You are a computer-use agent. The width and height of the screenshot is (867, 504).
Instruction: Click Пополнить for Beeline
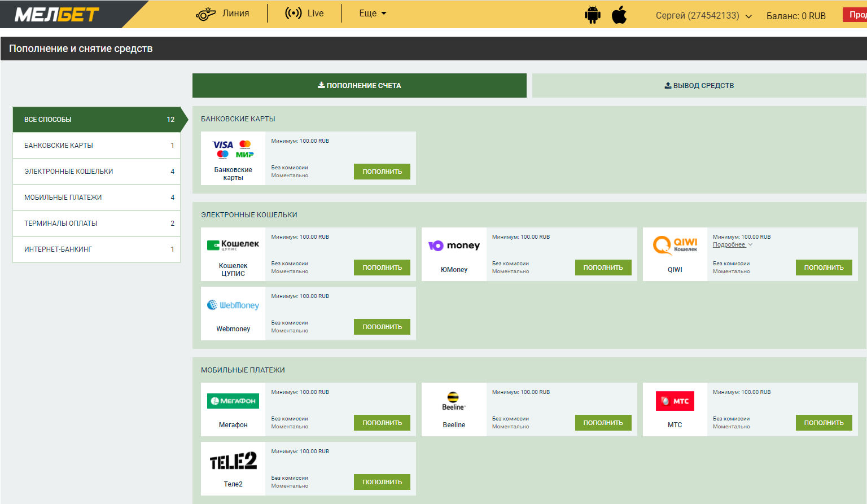coord(603,423)
